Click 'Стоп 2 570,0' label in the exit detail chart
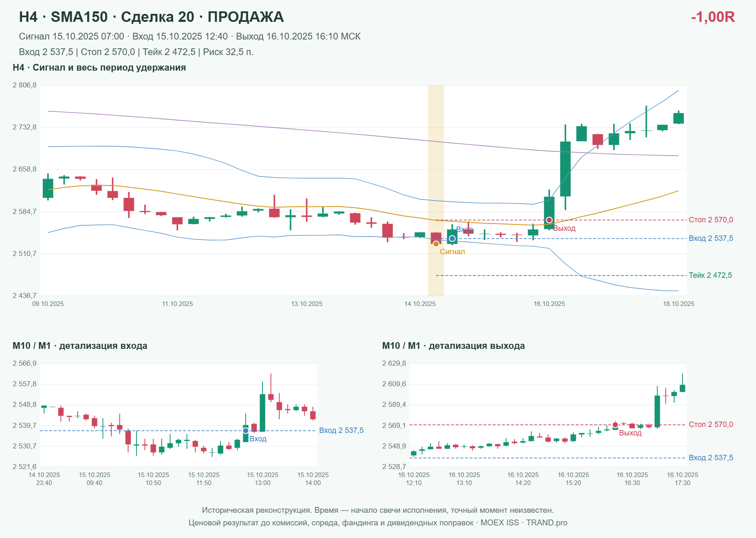 click(x=711, y=425)
